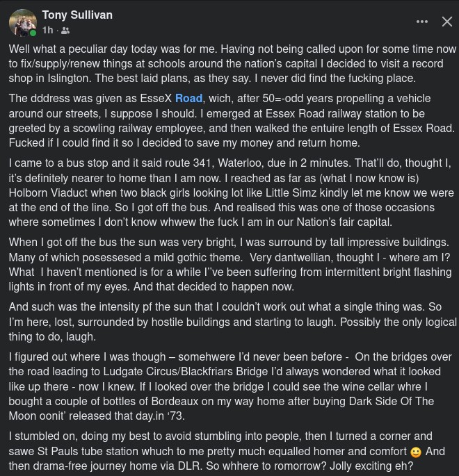Open Tony Sullivan's profile picture
The height and width of the screenshot is (476, 459).
click(22, 23)
